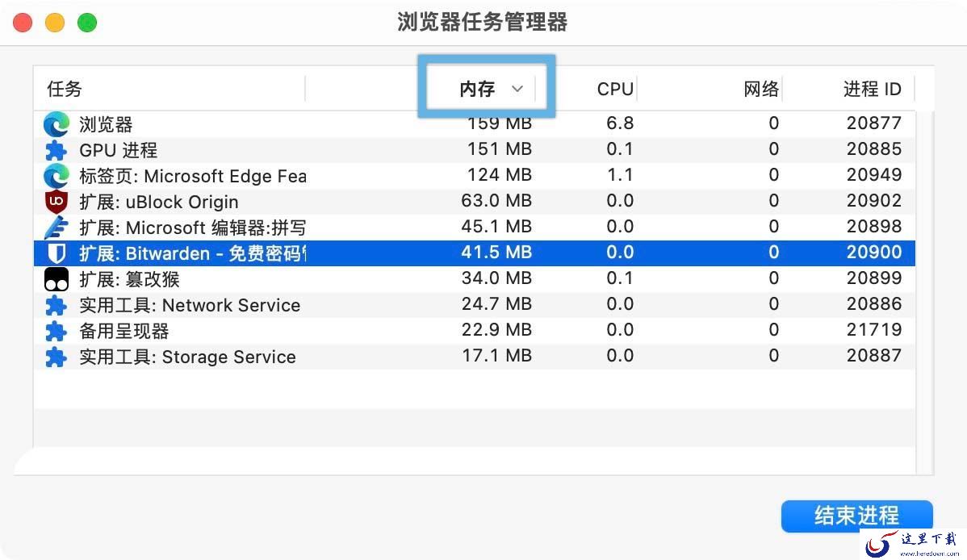Click the 22.9 MB memory value
Image resolution: width=967 pixels, height=560 pixels.
496,330
